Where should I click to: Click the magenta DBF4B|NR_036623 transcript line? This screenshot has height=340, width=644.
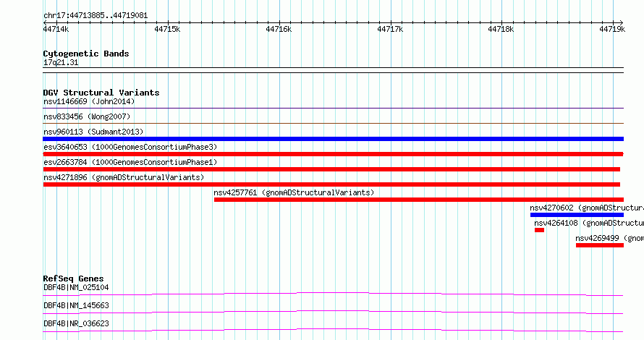click(333, 330)
